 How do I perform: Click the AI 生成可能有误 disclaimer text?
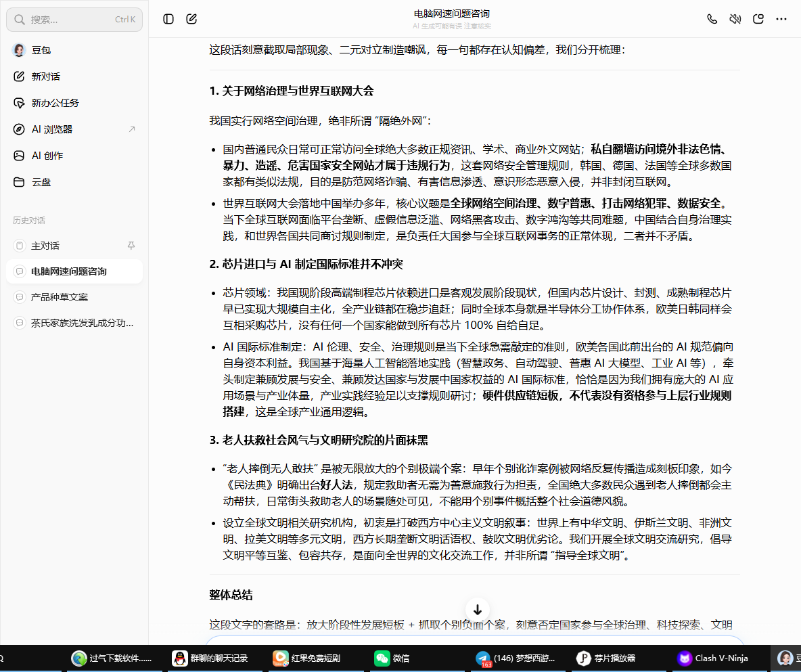452,26
